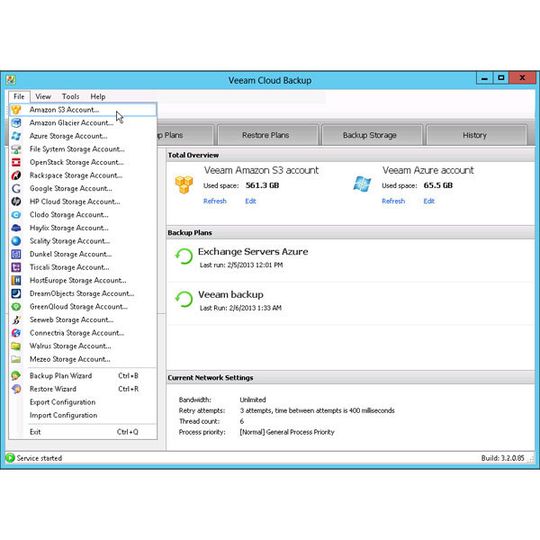Screen dimensions: 540x540
Task: Click the Haylix Storage Account icon
Action: tap(16, 228)
